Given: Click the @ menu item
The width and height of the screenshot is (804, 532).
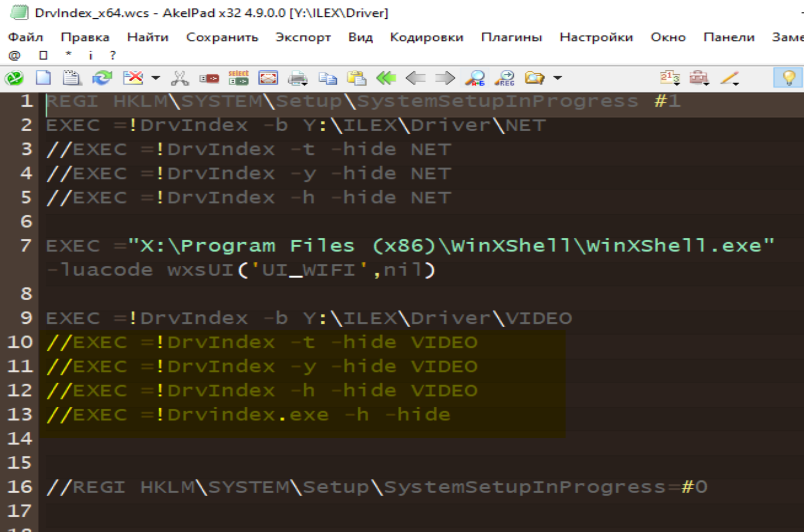Looking at the screenshot, I should click(x=14, y=55).
